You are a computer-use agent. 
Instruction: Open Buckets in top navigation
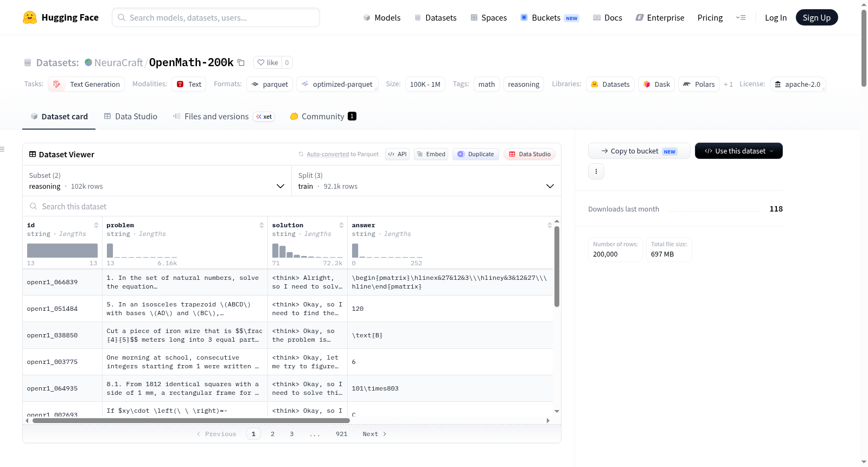[550, 17]
